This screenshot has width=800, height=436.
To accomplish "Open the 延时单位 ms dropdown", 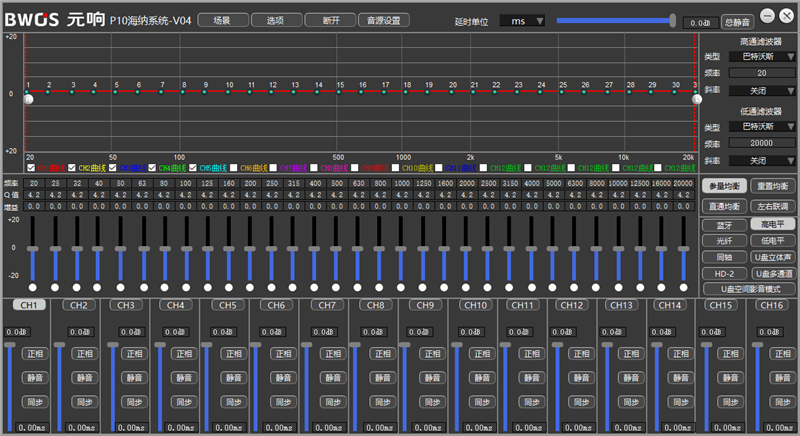I will 524,21.
